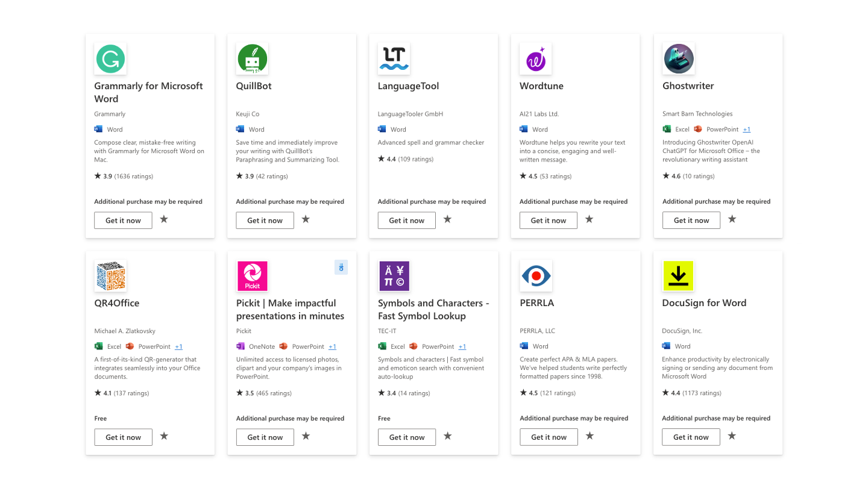Expand the +1 supported apps for Ghostwriter
The width and height of the screenshot is (868, 488).
click(747, 129)
